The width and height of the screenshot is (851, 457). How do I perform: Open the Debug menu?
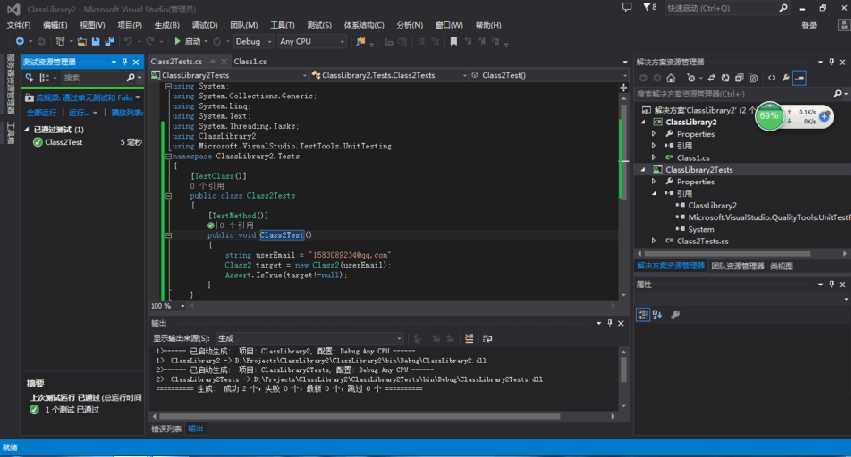tap(205, 25)
